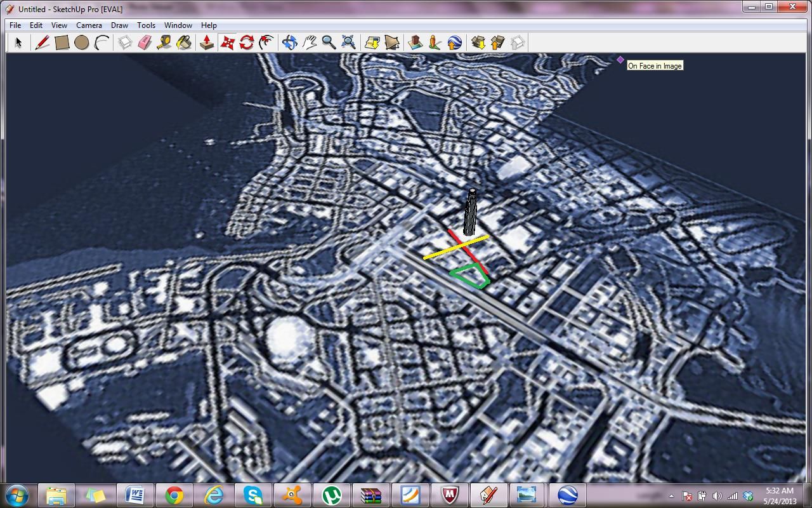This screenshot has width=812, height=508.
Task: Select the Circle drawing tool
Action: point(81,43)
